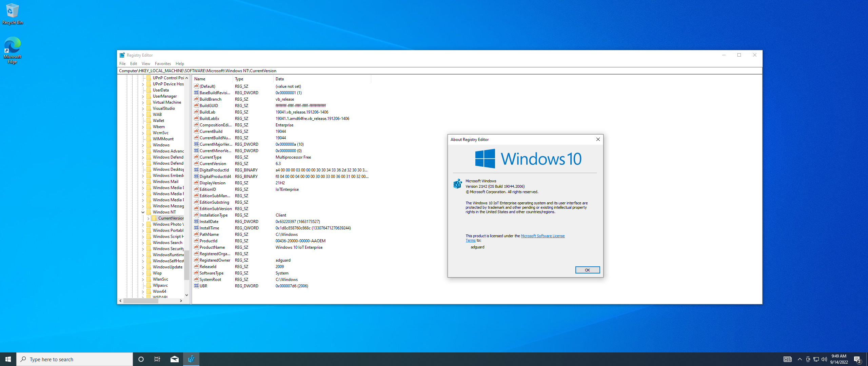
Task: Select the VisualStudio tree item
Action: (164, 108)
